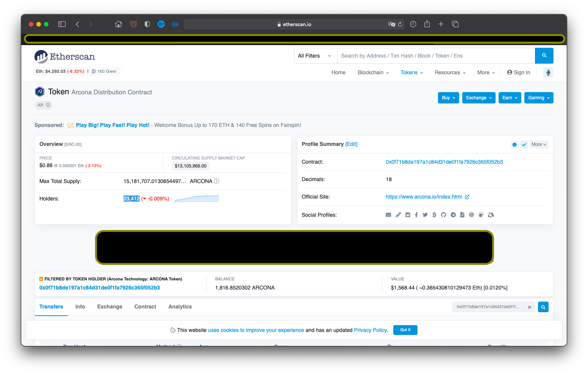Open the Safari share menu

pyautogui.click(x=427, y=24)
